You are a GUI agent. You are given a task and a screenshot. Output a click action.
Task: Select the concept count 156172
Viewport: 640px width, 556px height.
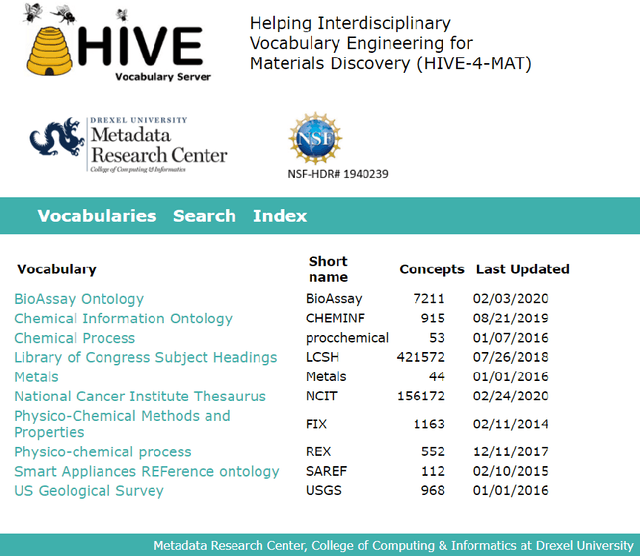[x=421, y=396]
